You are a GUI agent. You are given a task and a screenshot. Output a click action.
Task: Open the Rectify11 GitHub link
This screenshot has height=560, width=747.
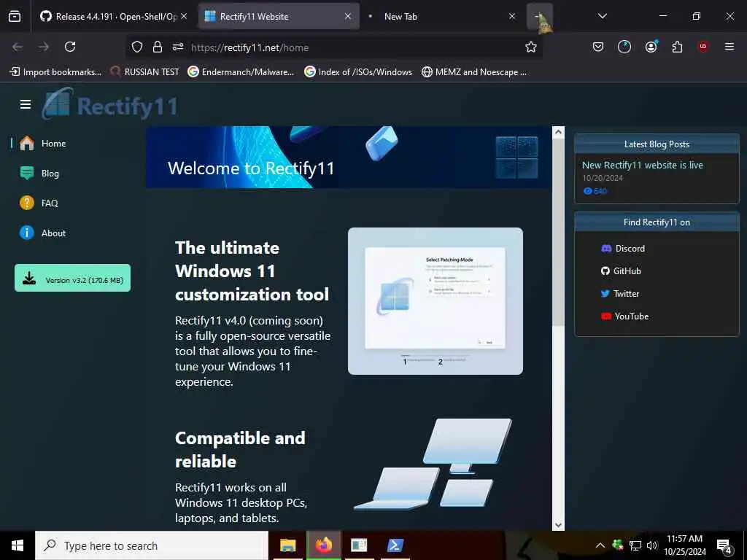click(x=622, y=271)
